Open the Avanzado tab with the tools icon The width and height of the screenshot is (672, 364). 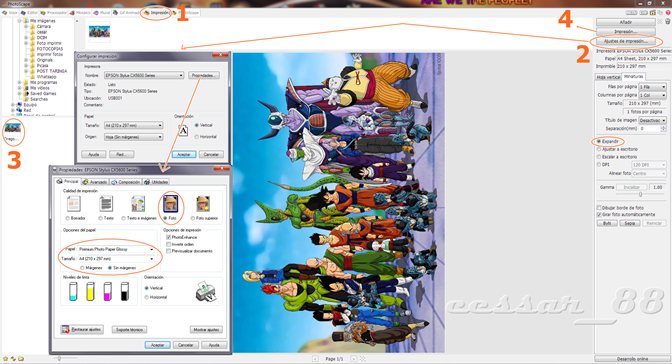pos(95,182)
